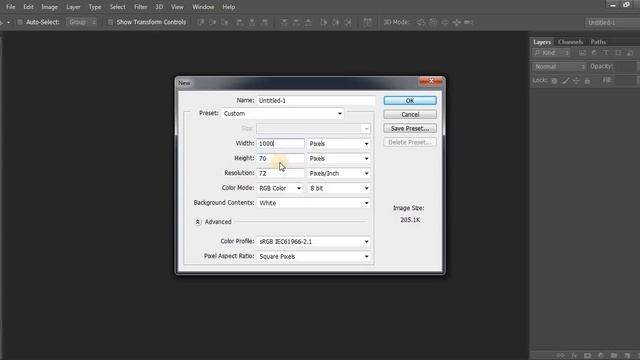Open the Background Contents dropdown
The image size is (640, 360).
click(x=313, y=203)
